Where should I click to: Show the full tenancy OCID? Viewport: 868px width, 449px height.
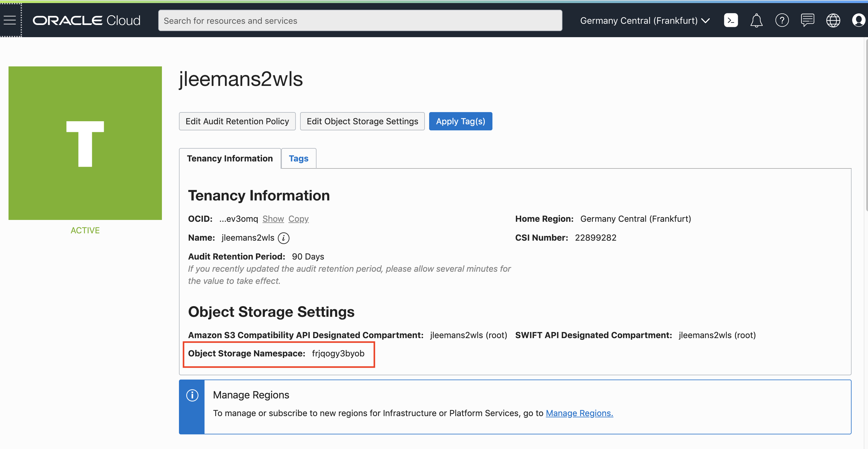click(273, 219)
